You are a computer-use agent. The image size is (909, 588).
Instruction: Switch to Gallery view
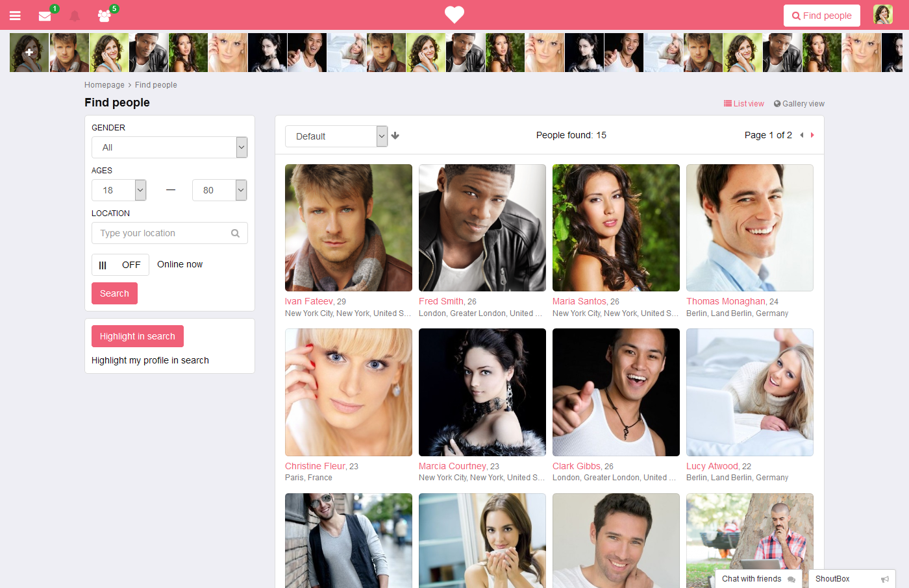tap(799, 104)
